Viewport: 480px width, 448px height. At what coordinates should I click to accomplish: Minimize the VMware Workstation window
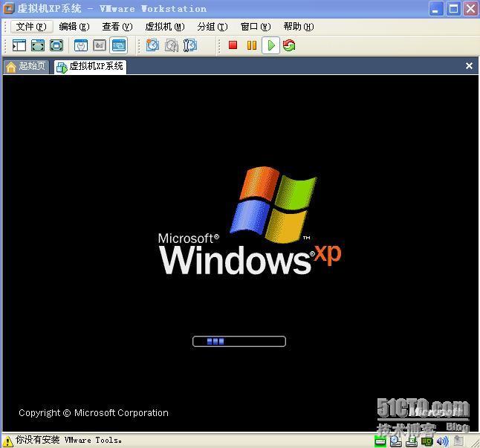pyautogui.click(x=436, y=9)
